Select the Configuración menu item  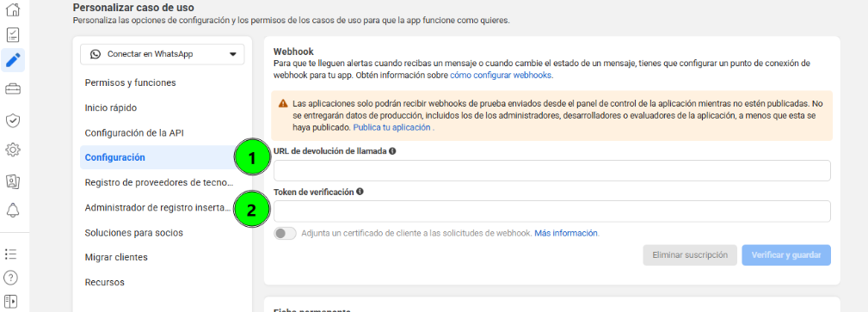[x=114, y=157]
